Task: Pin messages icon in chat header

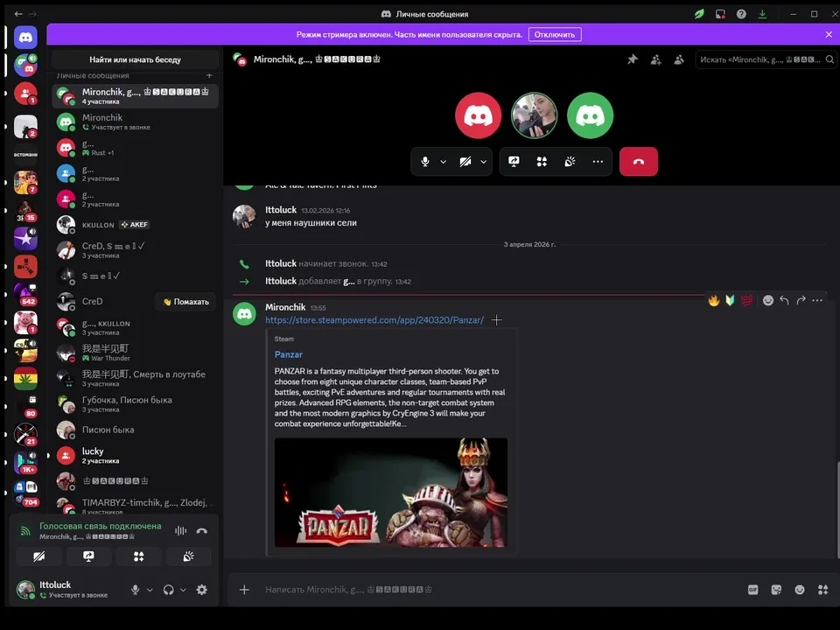Action: point(633,59)
